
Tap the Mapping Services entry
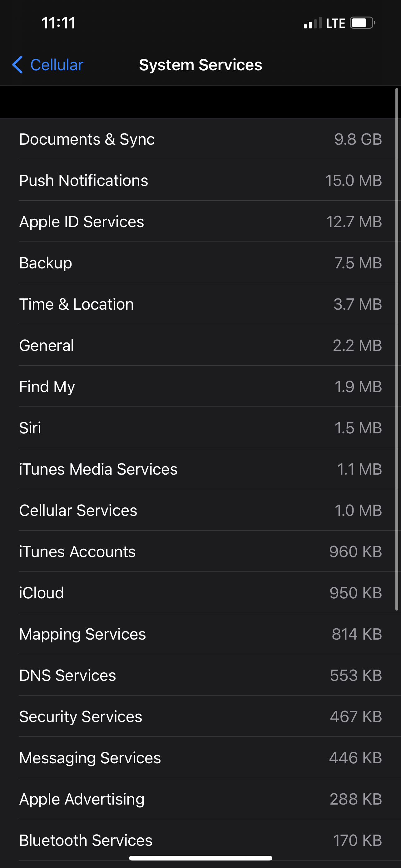click(x=200, y=634)
